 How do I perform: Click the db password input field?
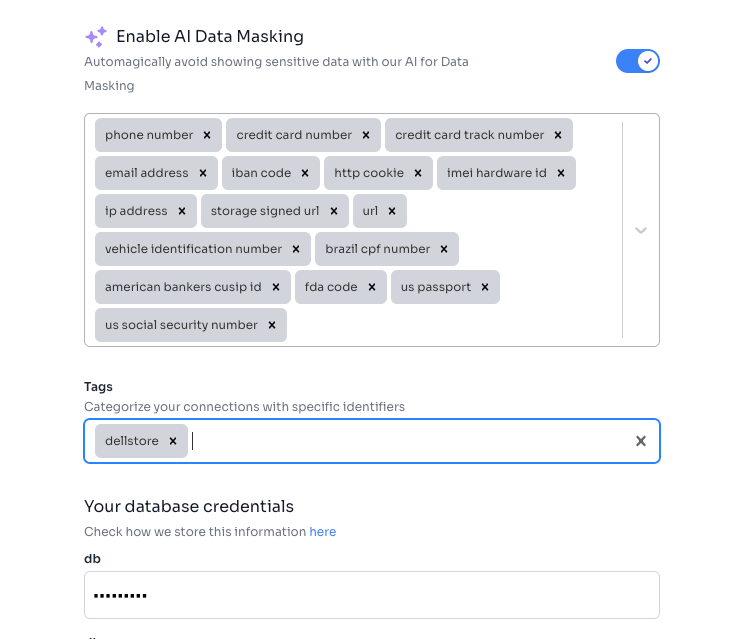coord(372,595)
